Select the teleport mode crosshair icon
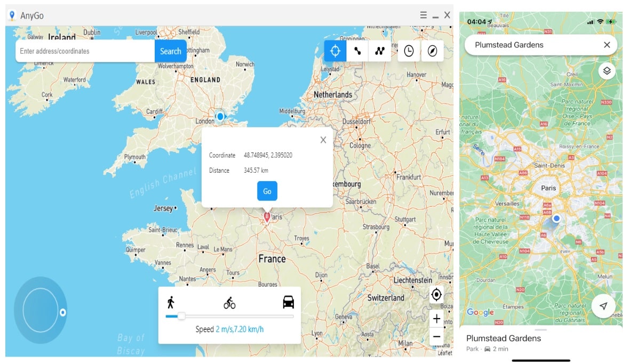Screen dimensions: 629x364 pyautogui.click(x=335, y=51)
